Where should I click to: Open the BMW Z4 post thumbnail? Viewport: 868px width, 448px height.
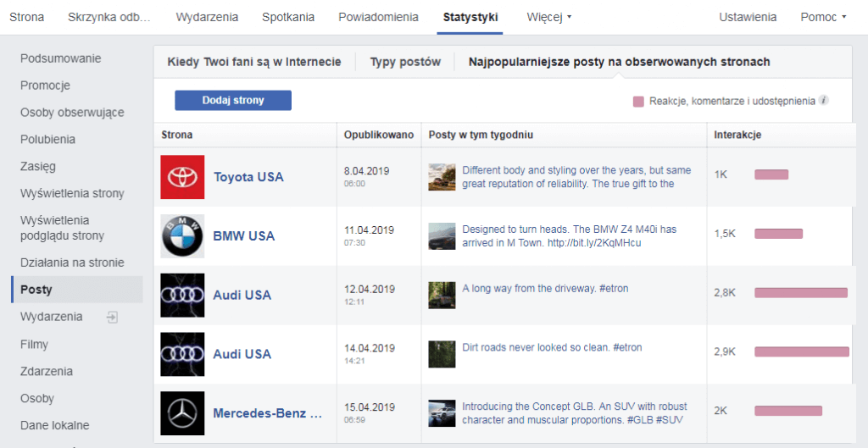point(442,236)
